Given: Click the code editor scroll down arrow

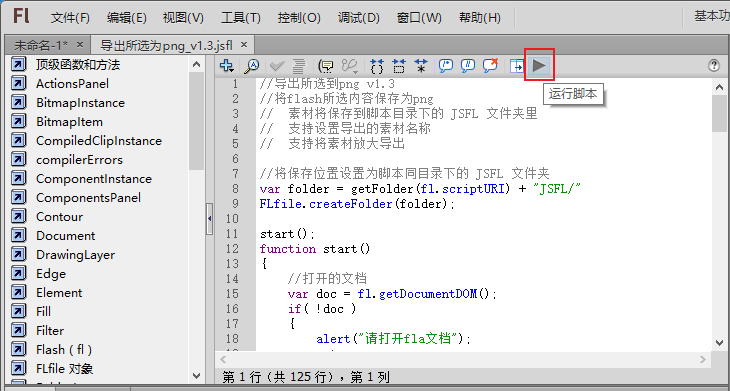Looking at the screenshot, I should [719, 343].
